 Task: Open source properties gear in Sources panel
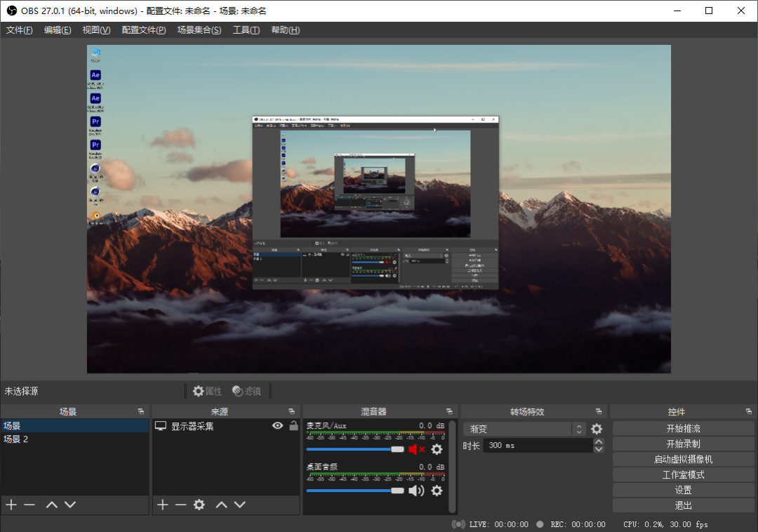(199, 505)
